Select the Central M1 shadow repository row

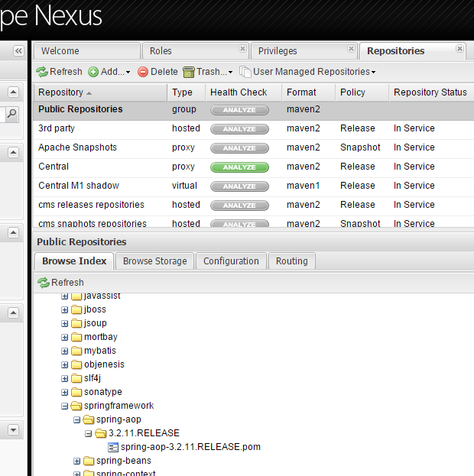pos(254,186)
